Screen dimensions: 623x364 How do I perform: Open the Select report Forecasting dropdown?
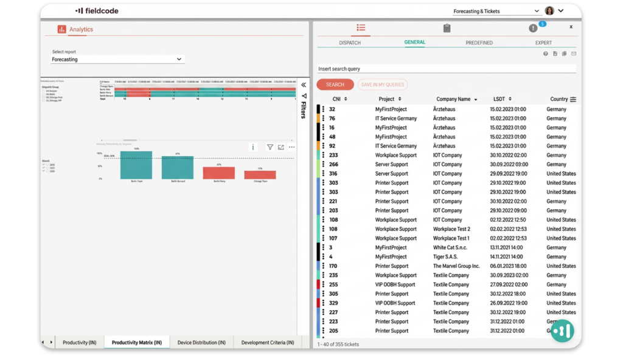point(117,60)
